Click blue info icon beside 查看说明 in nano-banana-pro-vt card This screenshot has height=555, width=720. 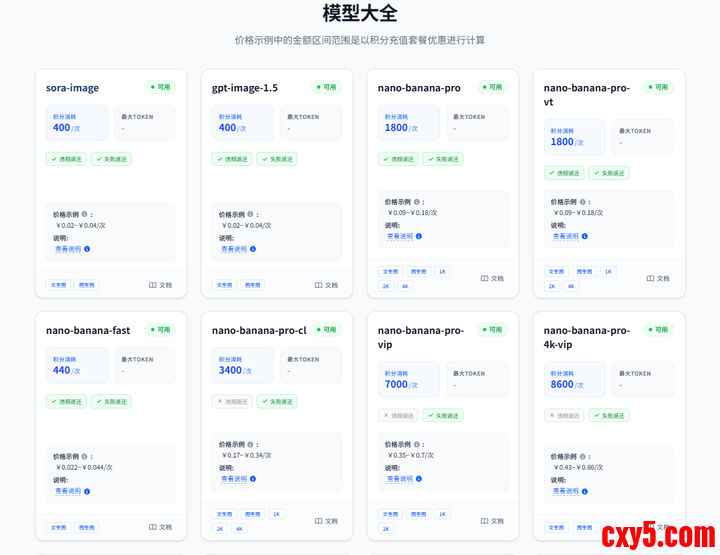pyautogui.click(x=585, y=236)
